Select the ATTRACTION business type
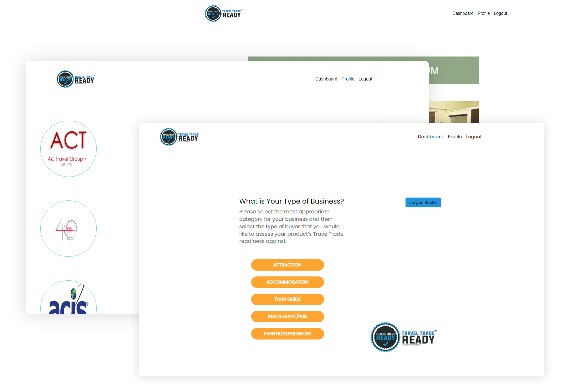 click(287, 265)
